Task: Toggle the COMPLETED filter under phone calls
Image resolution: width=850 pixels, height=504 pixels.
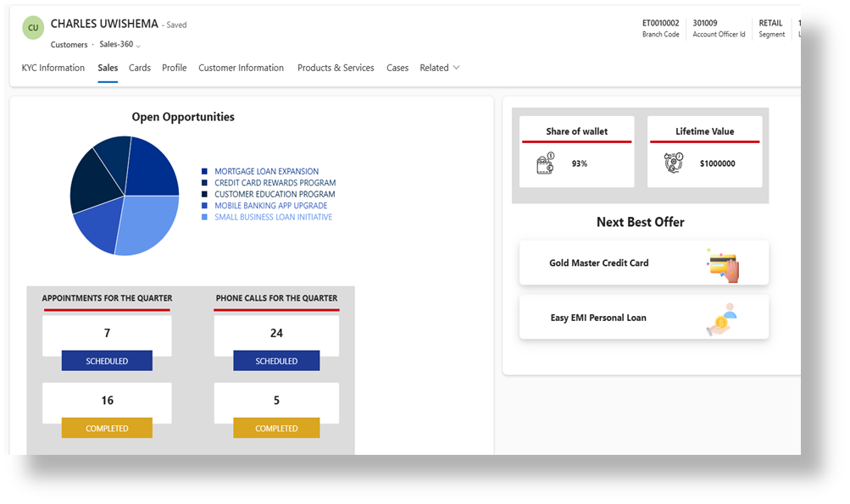Action: 276,428
